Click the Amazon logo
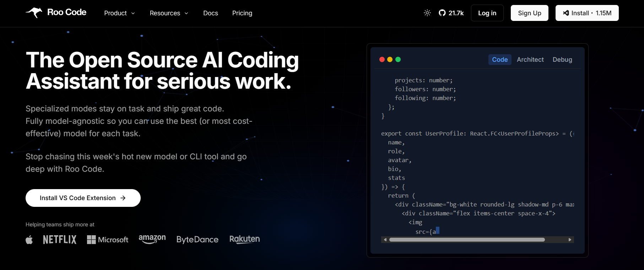Viewport: 644px width, 270px height. point(152,239)
